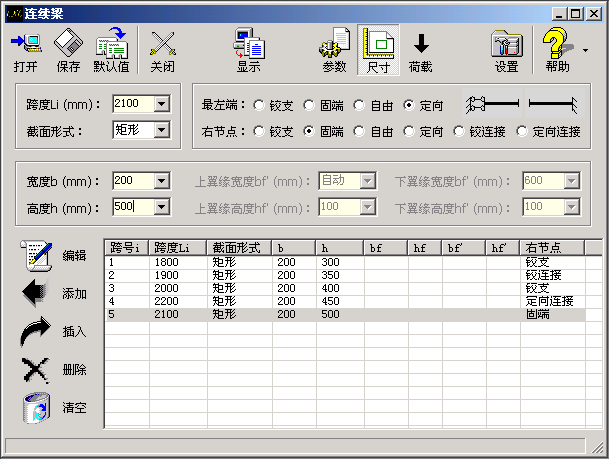
Task: Expand the 跨度Li span dropdown
Action: tap(162, 104)
